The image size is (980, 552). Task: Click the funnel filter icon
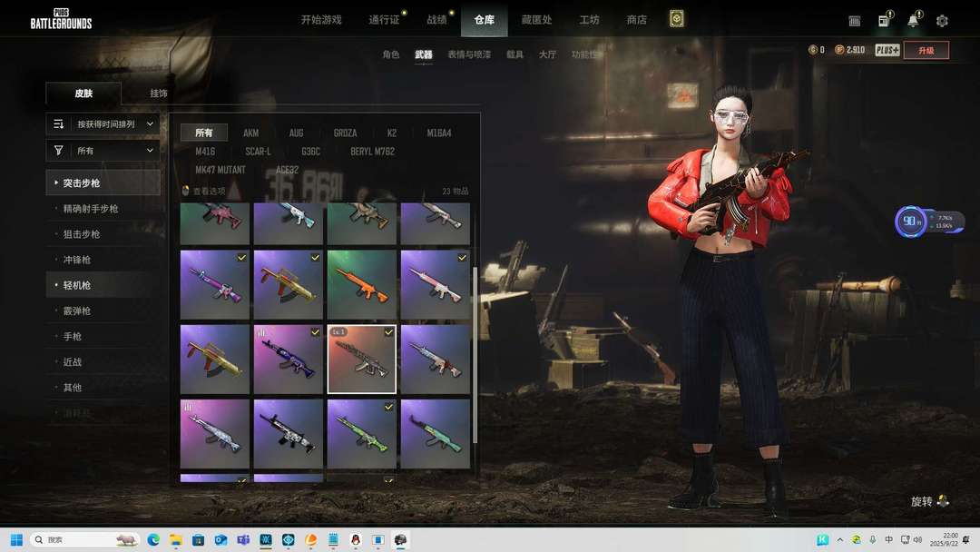pos(59,151)
